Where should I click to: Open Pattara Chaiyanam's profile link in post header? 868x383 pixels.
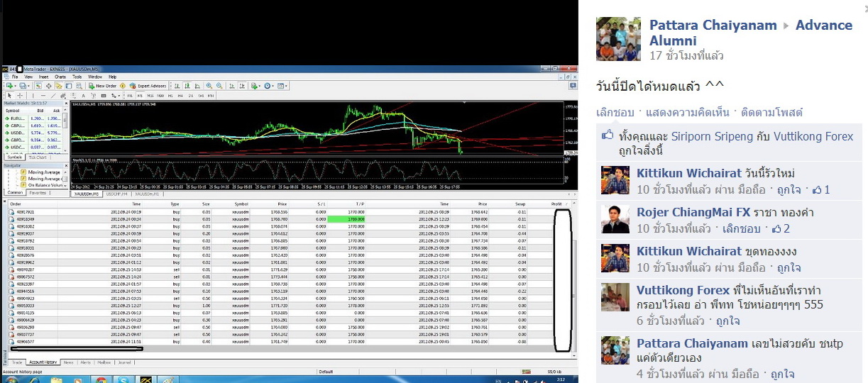point(713,26)
